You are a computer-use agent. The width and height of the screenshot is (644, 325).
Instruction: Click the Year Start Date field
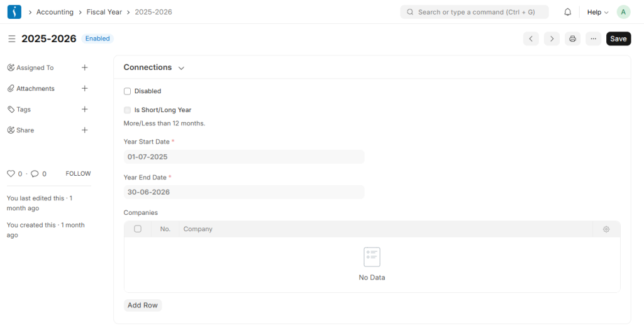[x=244, y=157]
